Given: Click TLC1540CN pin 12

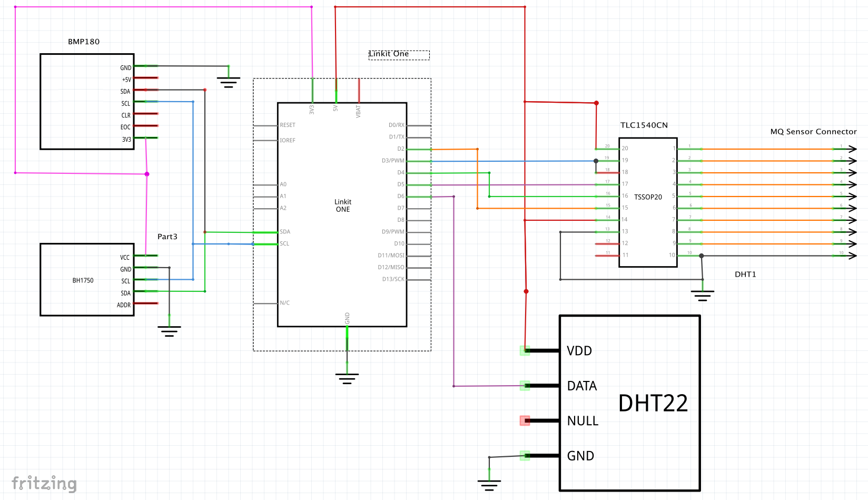Looking at the screenshot, I should pyautogui.click(x=607, y=244).
